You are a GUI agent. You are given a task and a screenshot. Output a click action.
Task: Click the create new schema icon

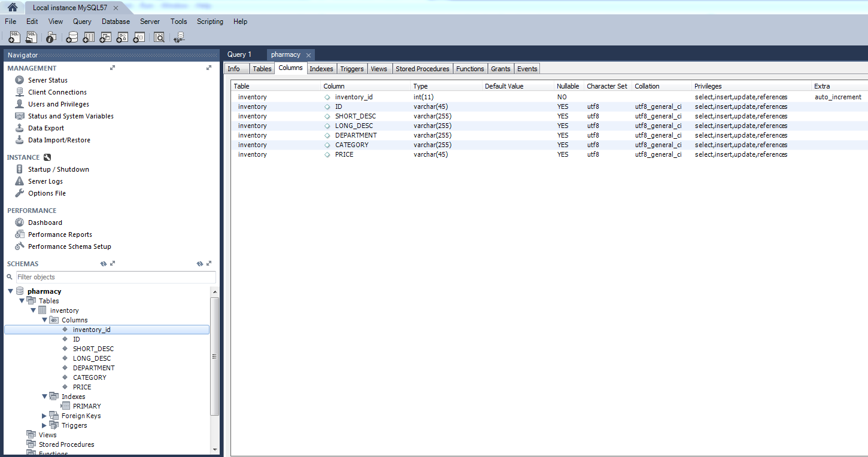(x=72, y=37)
